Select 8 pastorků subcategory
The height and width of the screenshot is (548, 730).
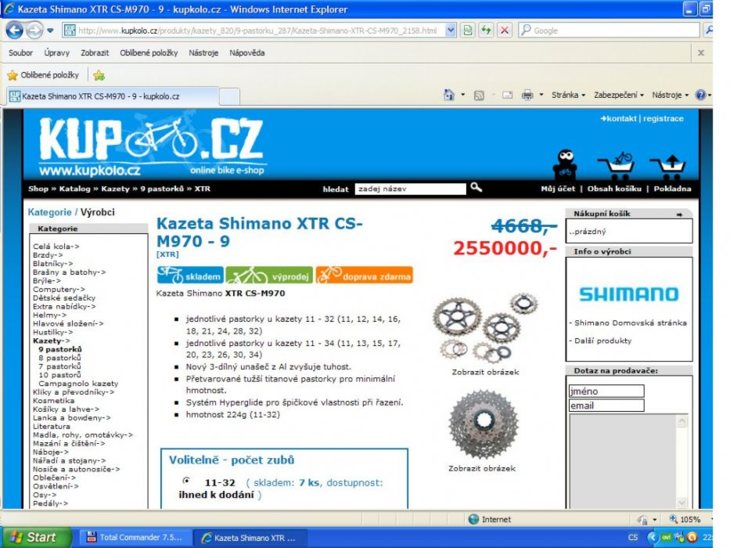click(60, 358)
